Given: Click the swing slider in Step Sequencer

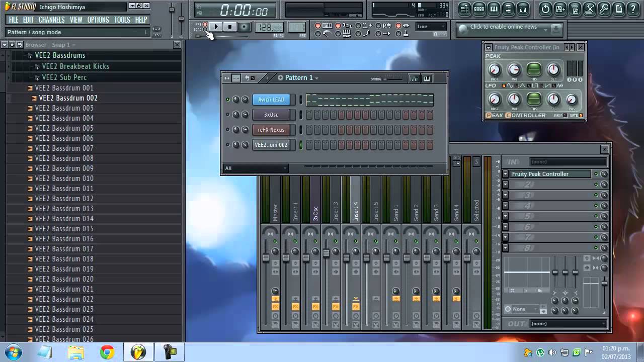Looking at the screenshot, I should click(x=392, y=79).
